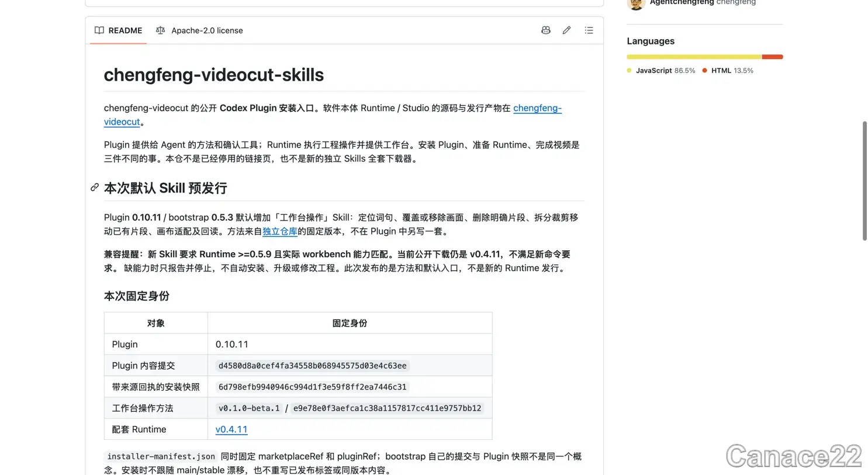Click the Copilot icon in README header
Image resolution: width=868 pixels, height=475 pixels.
[545, 30]
